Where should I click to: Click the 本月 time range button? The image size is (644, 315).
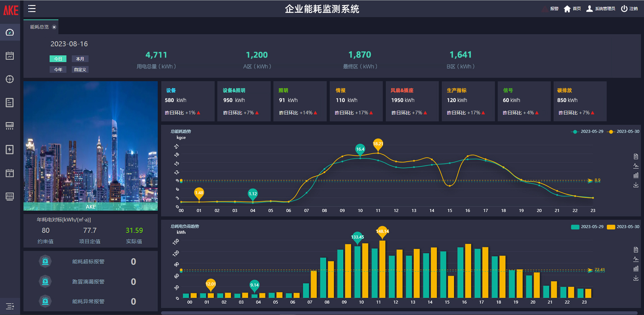80,59
